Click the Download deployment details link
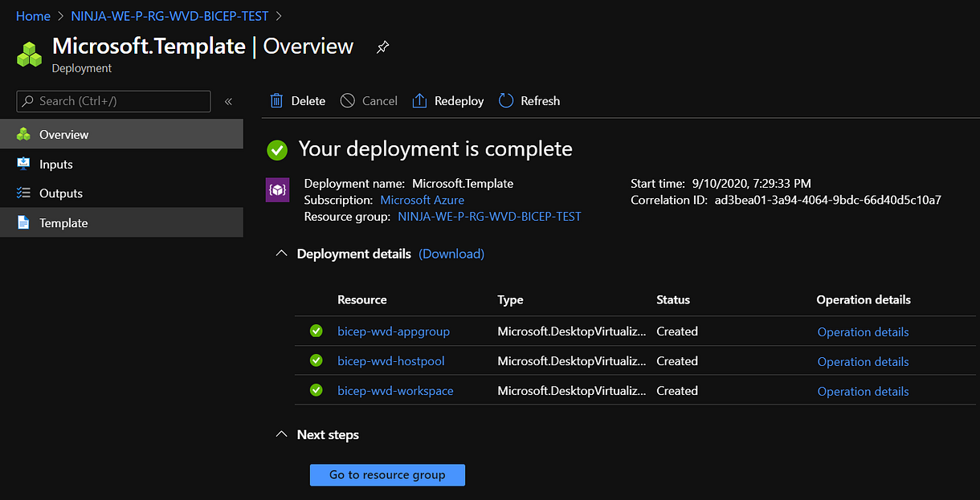Image resolution: width=980 pixels, height=500 pixels. point(451,254)
